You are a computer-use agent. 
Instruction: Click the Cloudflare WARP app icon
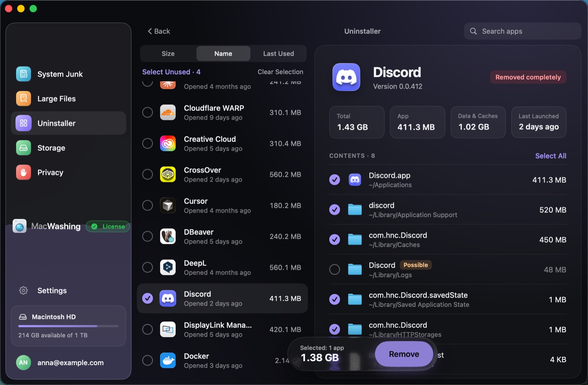pos(168,113)
